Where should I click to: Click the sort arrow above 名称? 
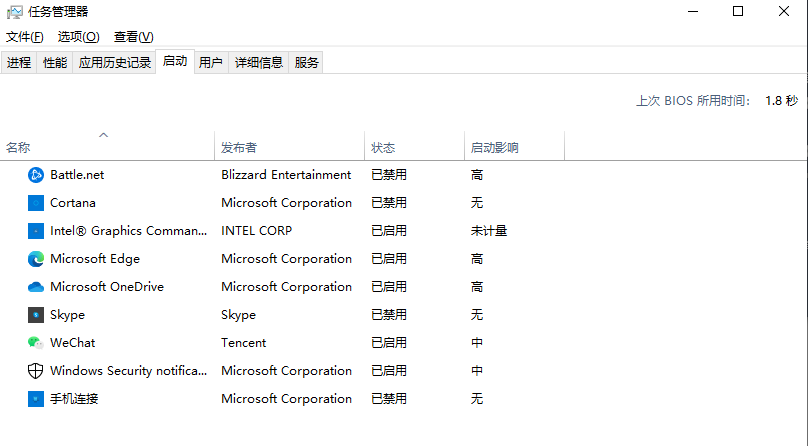tap(104, 135)
